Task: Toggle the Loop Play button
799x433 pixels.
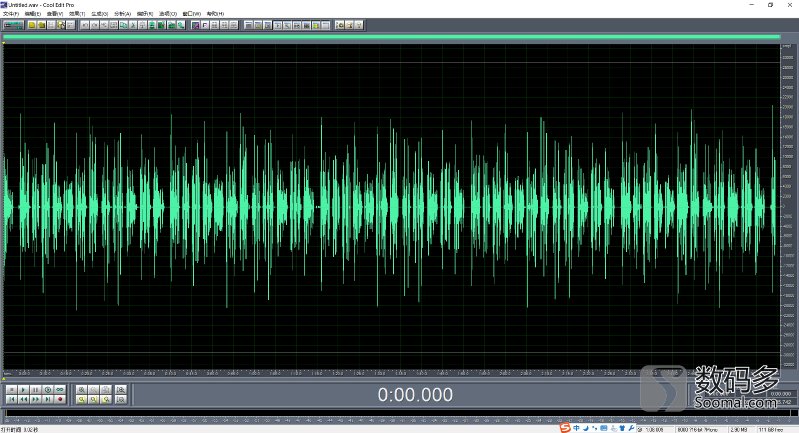Action: (60, 388)
